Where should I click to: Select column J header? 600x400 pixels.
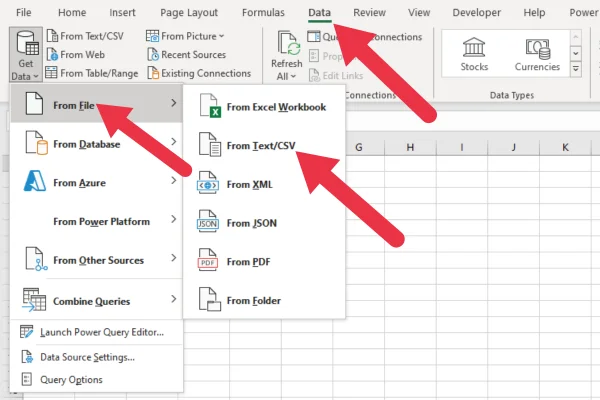click(x=514, y=147)
